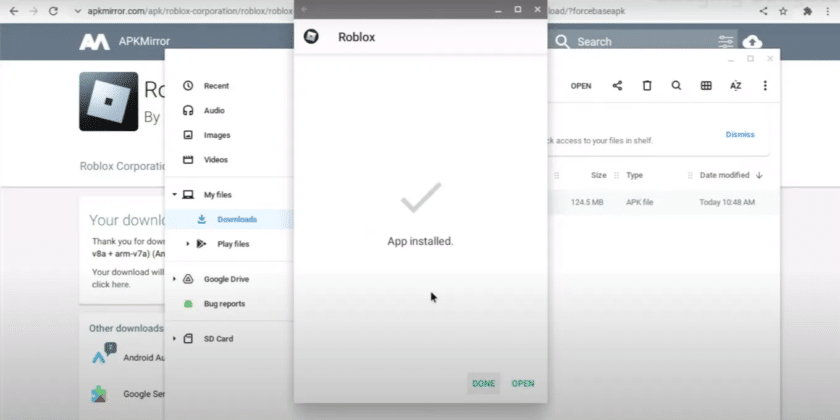The image size is (840, 420).
Task: Open Files app more options menu
Action: [765, 86]
